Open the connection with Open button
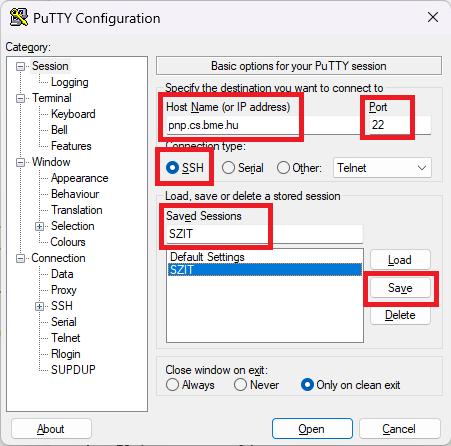The width and height of the screenshot is (451, 446). pyautogui.click(x=312, y=429)
